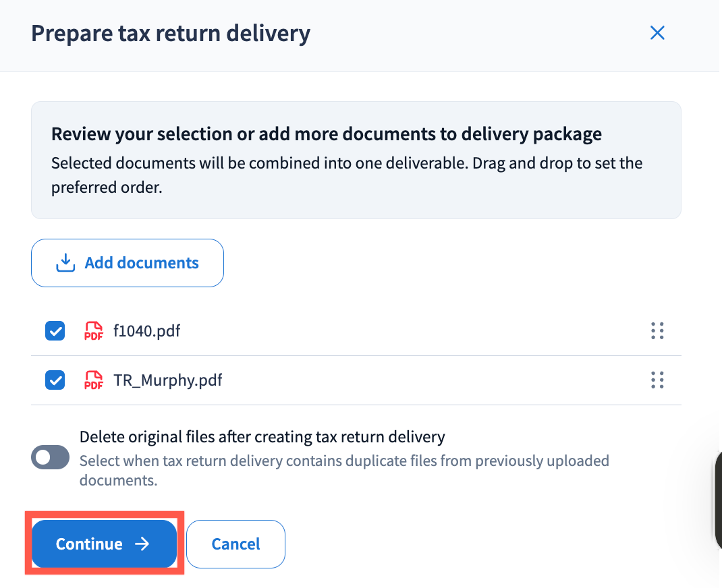
Task: Click the download icon in Add documents
Action: 65,263
